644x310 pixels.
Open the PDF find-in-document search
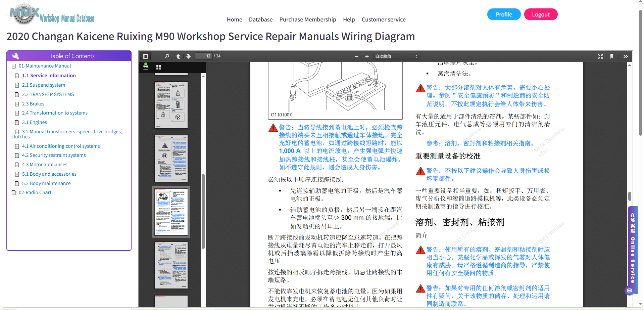point(167,56)
